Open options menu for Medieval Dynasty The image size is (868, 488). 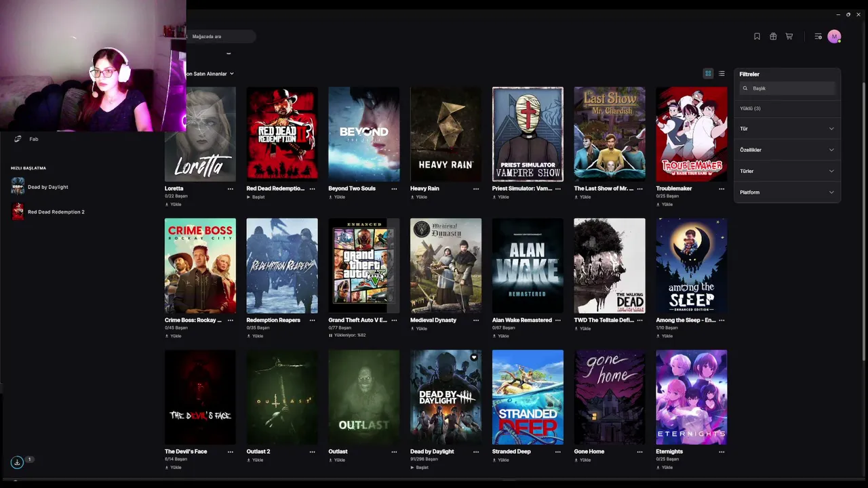(476, 321)
